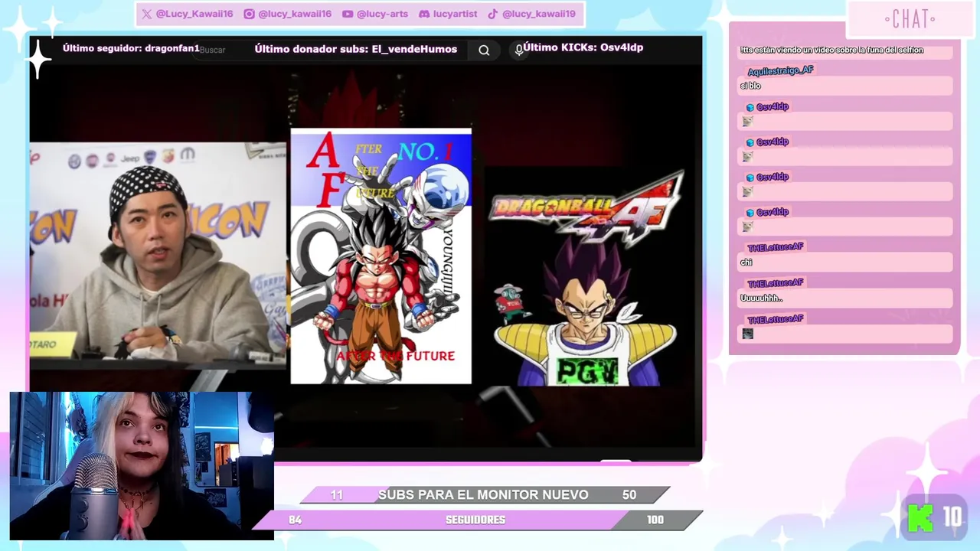Click the microphone voice search icon
Image resolution: width=980 pixels, height=551 pixels.
(518, 50)
